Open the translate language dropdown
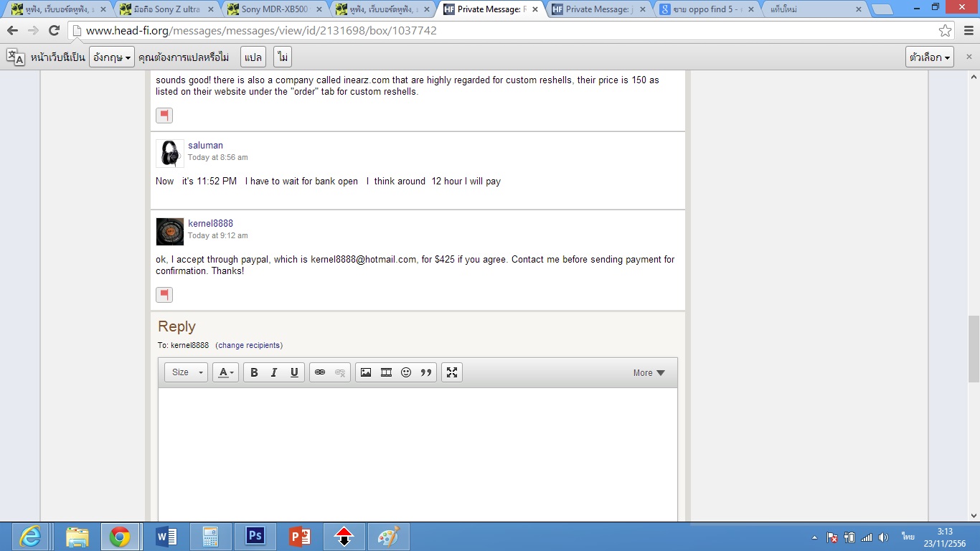980x551 pixels. click(112, 57)
